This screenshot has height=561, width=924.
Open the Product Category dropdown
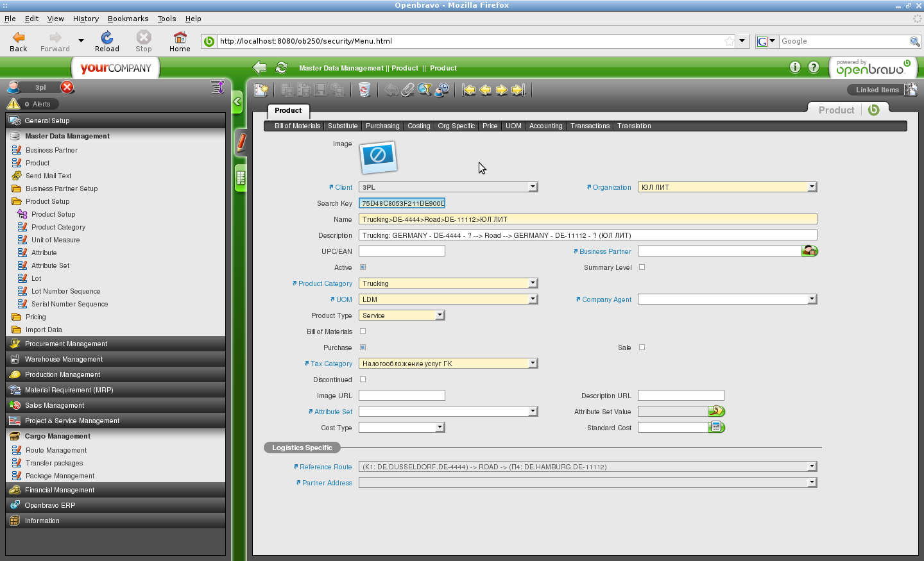point(533,283)
